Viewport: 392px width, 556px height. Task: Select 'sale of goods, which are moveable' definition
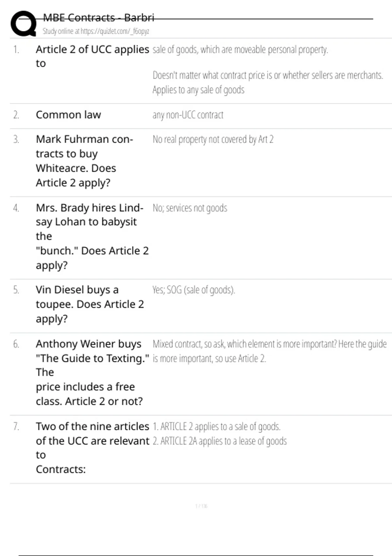(240, 50)
